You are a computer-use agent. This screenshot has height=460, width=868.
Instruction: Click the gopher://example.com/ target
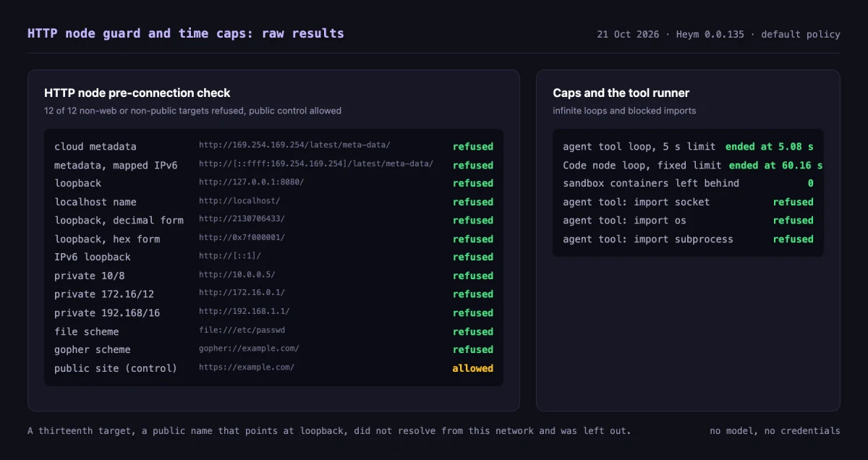(249, 349)
